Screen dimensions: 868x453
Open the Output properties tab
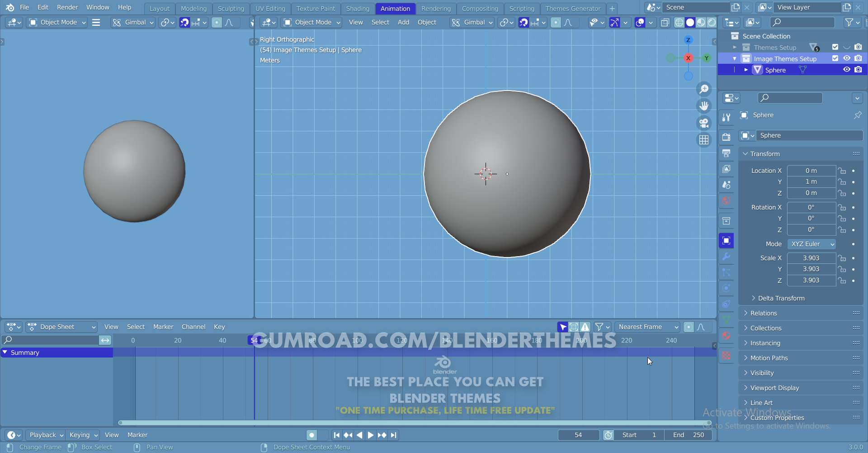(x=726, y=153)
